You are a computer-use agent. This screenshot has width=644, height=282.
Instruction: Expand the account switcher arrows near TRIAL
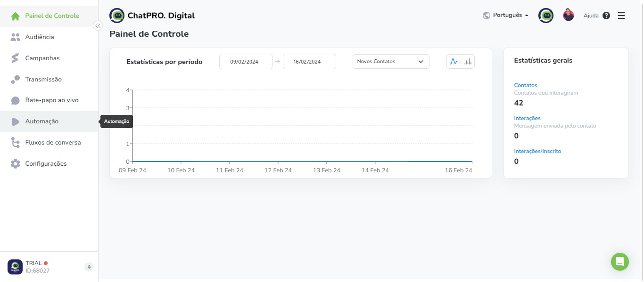tap(89, 267)
